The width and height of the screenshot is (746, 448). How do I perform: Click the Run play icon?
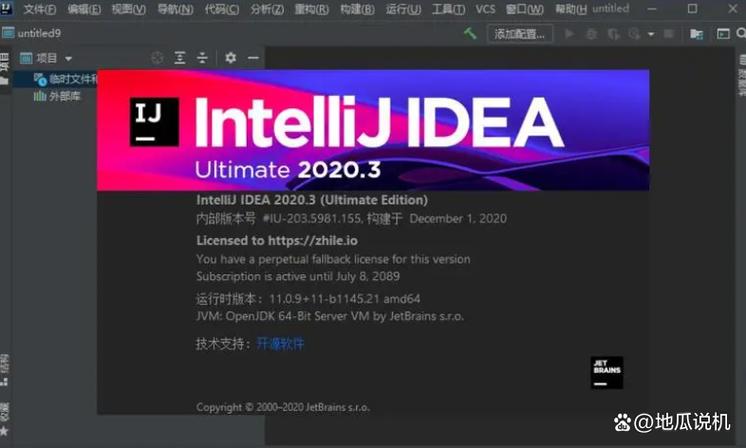(x=569, y=34)
